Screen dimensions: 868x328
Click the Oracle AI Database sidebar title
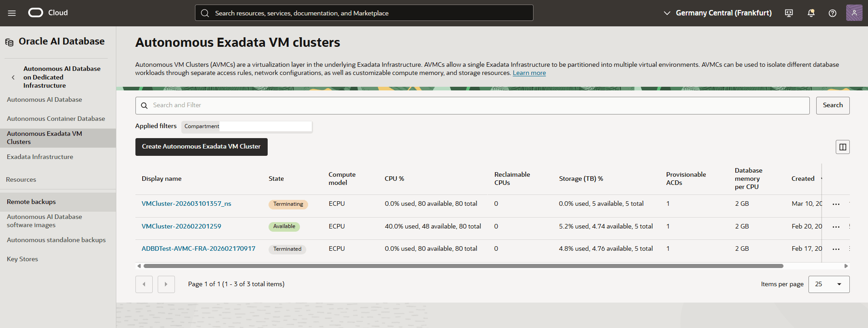62,41
